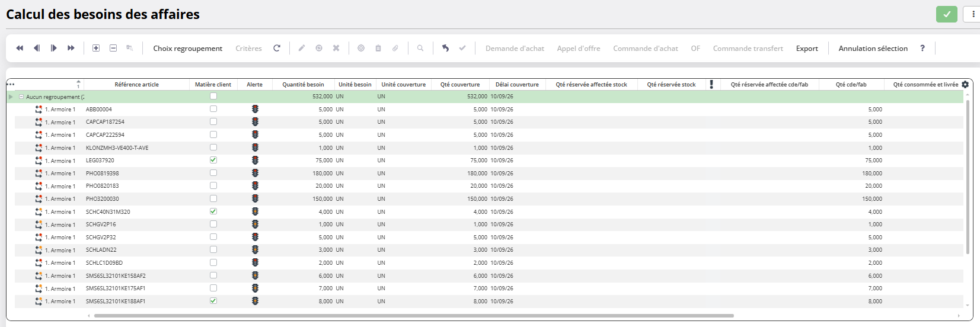Click Annulation sélection

coord(873,49)
